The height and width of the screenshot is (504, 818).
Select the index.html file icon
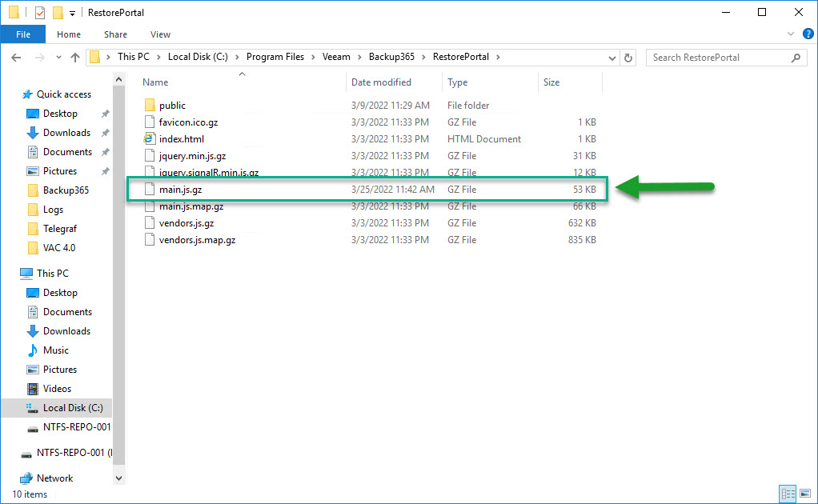[149, 138]
